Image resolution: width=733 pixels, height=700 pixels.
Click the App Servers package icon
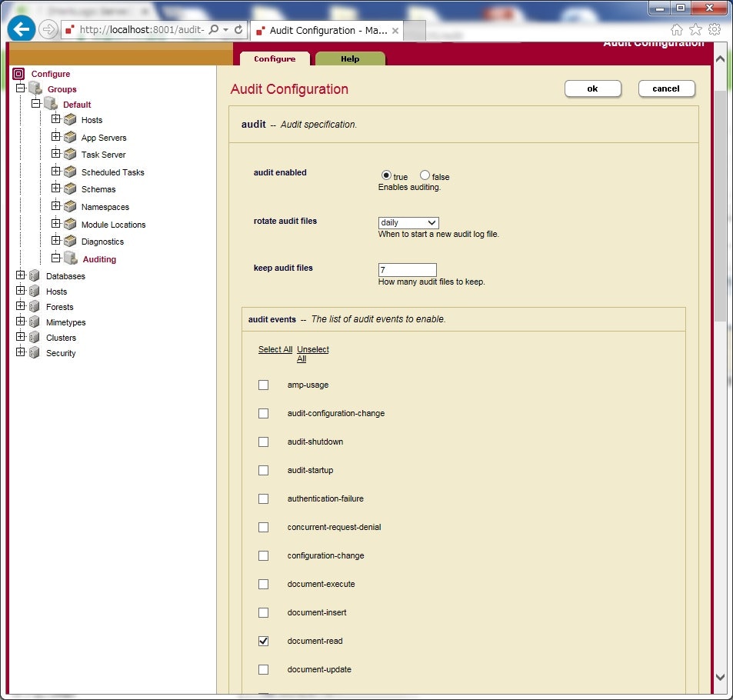tap(70, 137)
